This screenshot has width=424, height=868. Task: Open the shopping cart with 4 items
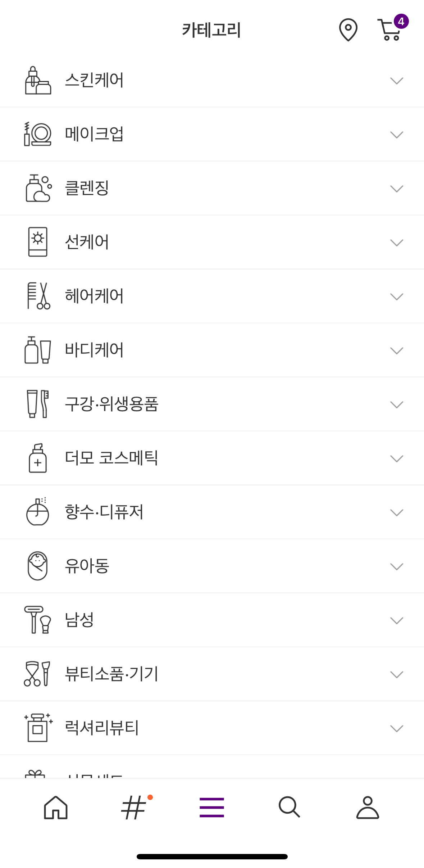pos(391,29)
